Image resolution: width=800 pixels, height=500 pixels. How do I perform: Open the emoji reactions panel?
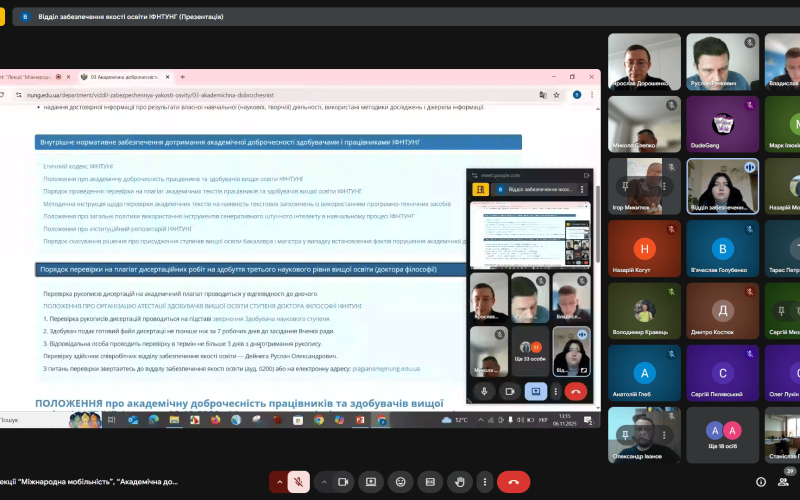(x=400, y=482)
